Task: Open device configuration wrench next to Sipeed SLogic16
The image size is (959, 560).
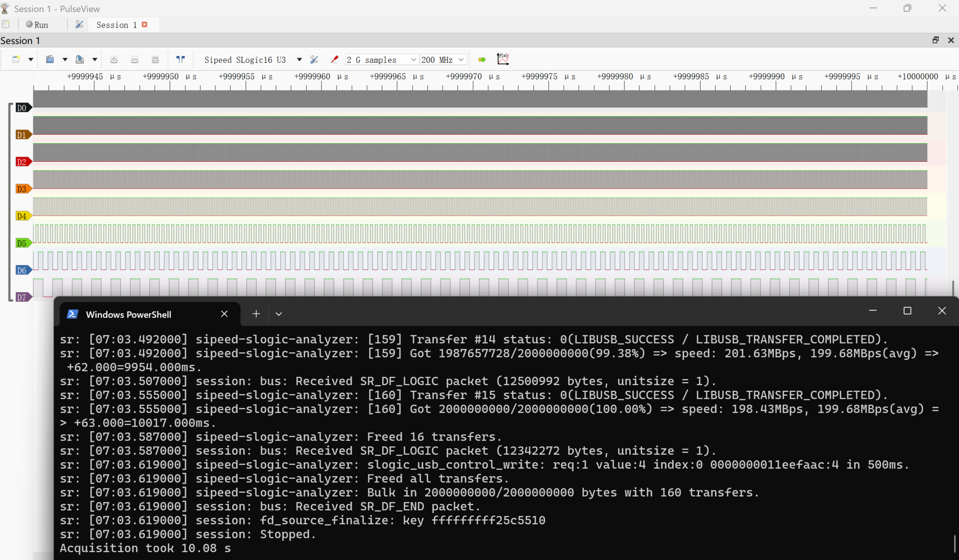Action: coord(314,59)
